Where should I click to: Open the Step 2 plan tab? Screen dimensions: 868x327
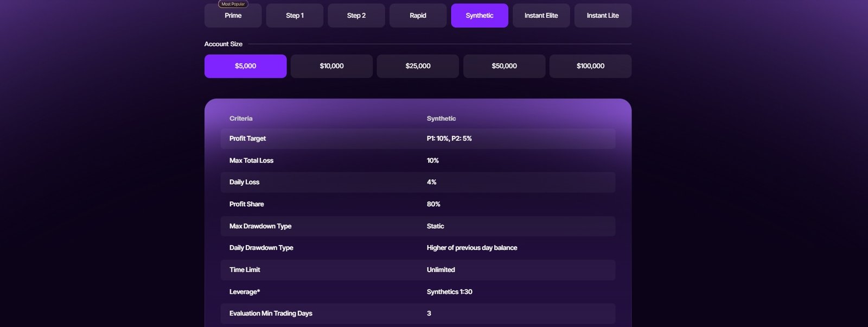click(356, 15)
